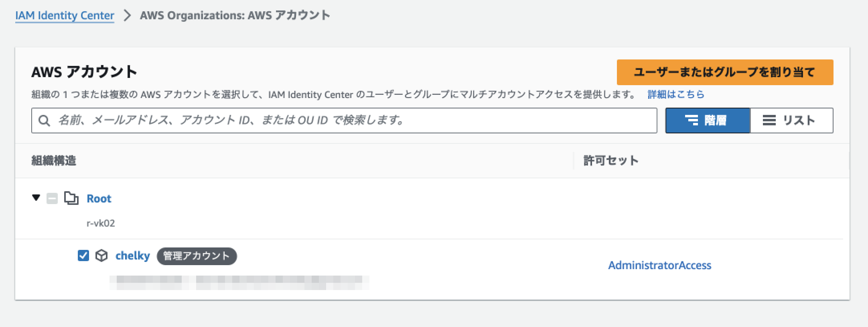
Task: Switch to the リスト view
Action: [791, 120]
